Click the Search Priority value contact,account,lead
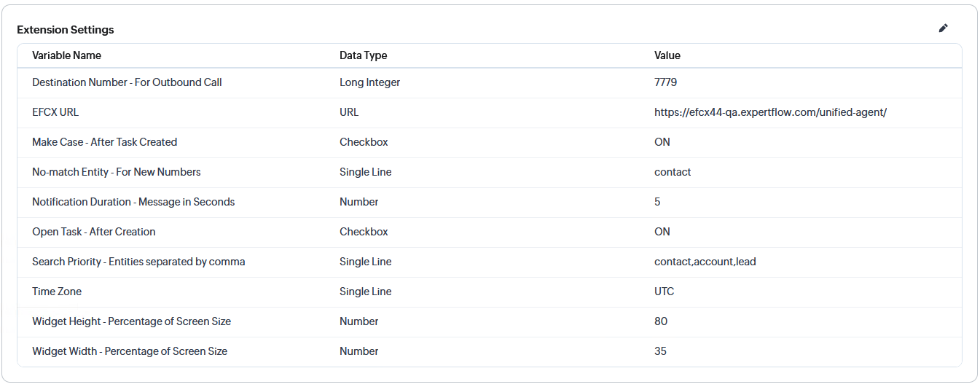980x387 pixels. point(705,262)
